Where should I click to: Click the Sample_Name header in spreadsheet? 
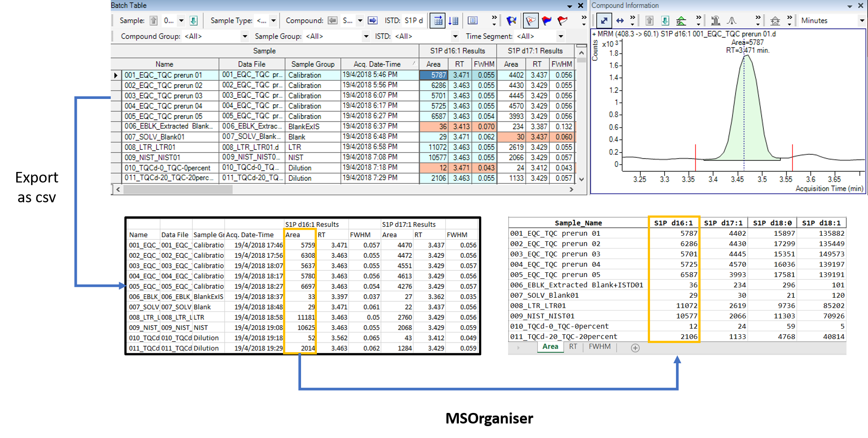coord(578,223)
